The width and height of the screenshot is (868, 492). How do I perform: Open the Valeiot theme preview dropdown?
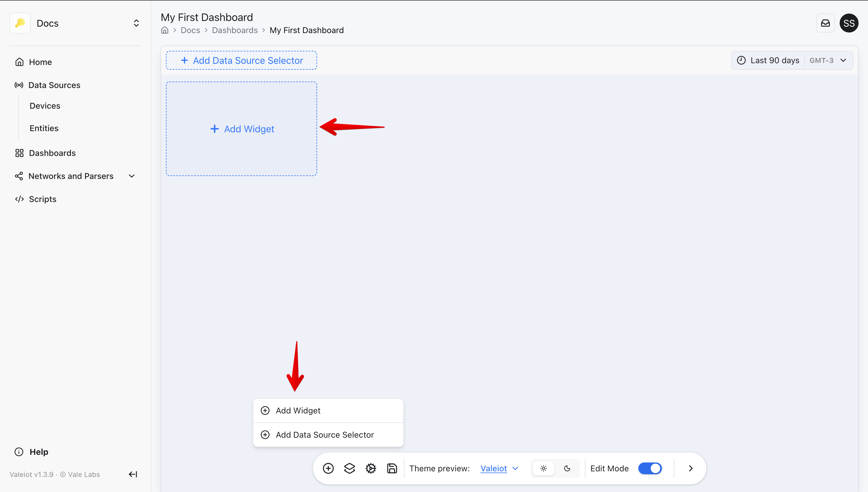coord(499,468)
